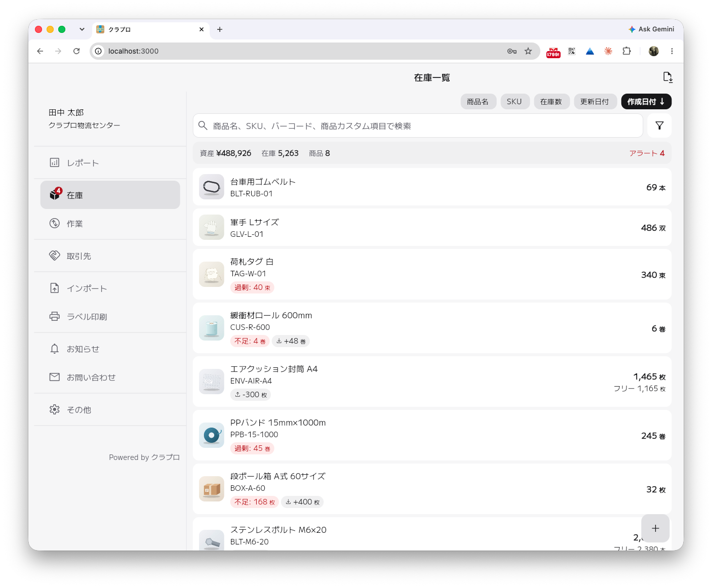712x588 pixels.
Task: Click the 不足: 4 badge on 緩衝材ロール
Action: coord(250,341)
